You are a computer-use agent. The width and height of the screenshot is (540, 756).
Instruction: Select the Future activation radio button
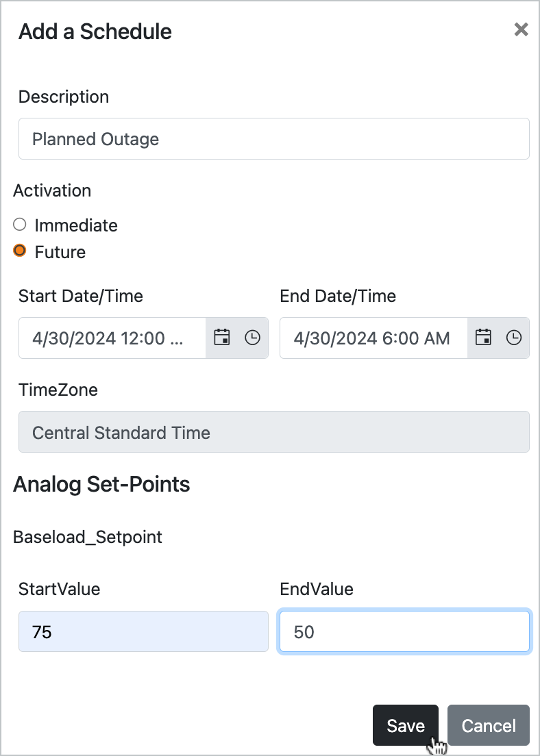(x=20, y=251)
